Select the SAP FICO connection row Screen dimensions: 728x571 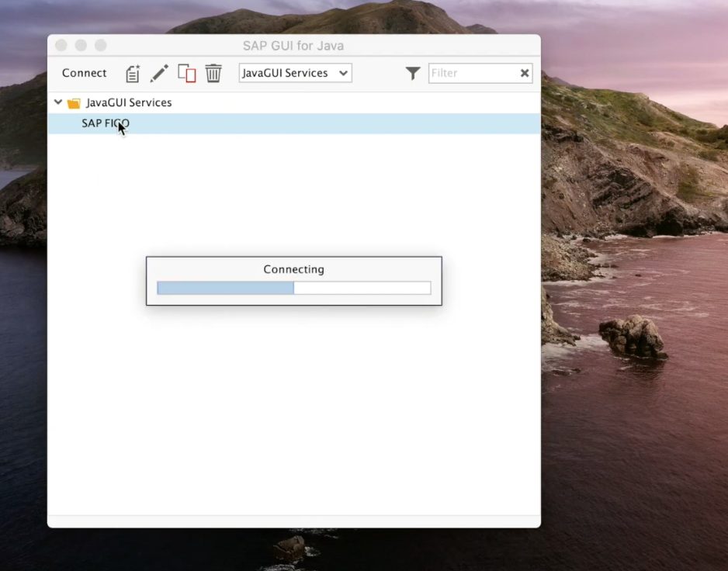pos(294,123)
